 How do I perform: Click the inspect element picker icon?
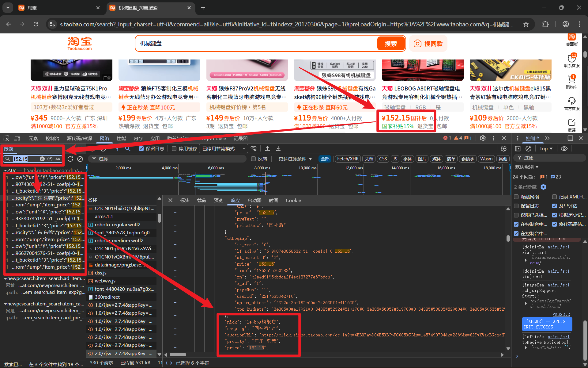pos(6,138)
